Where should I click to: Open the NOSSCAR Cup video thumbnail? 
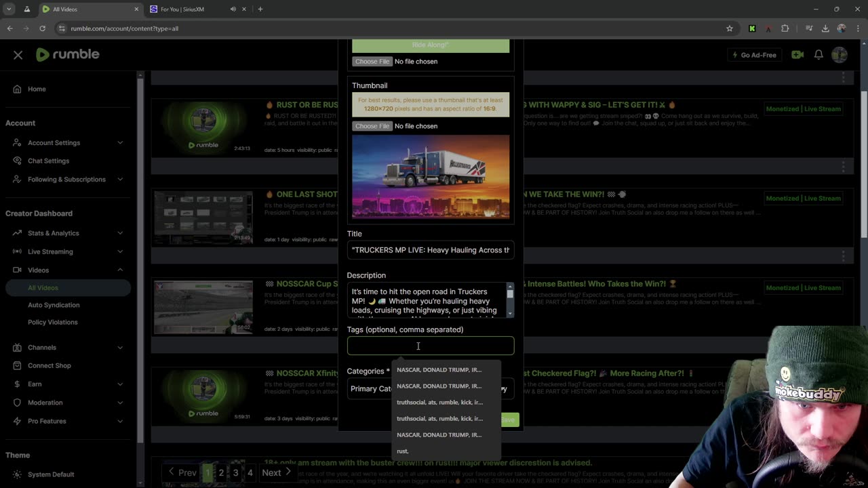click(203, 306)
